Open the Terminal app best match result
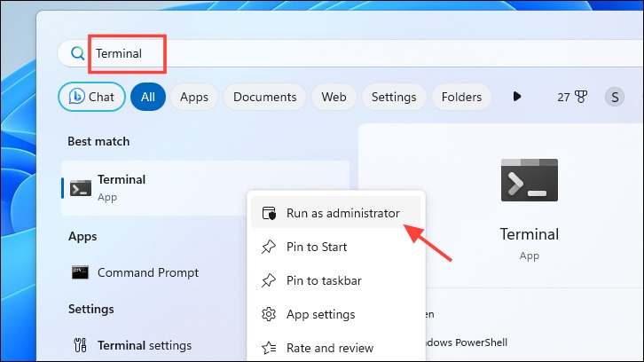 click(x=206, y=188)
